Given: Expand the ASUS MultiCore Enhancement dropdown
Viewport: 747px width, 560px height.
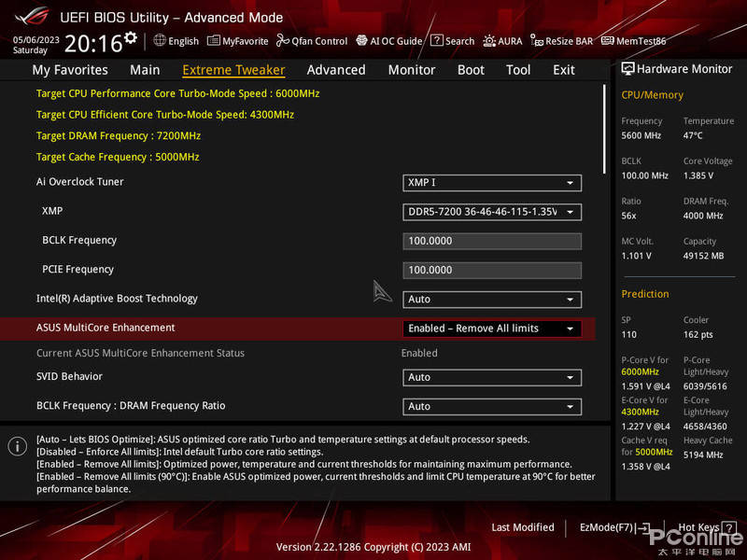Looking at the screenshot, I should 492,329.
